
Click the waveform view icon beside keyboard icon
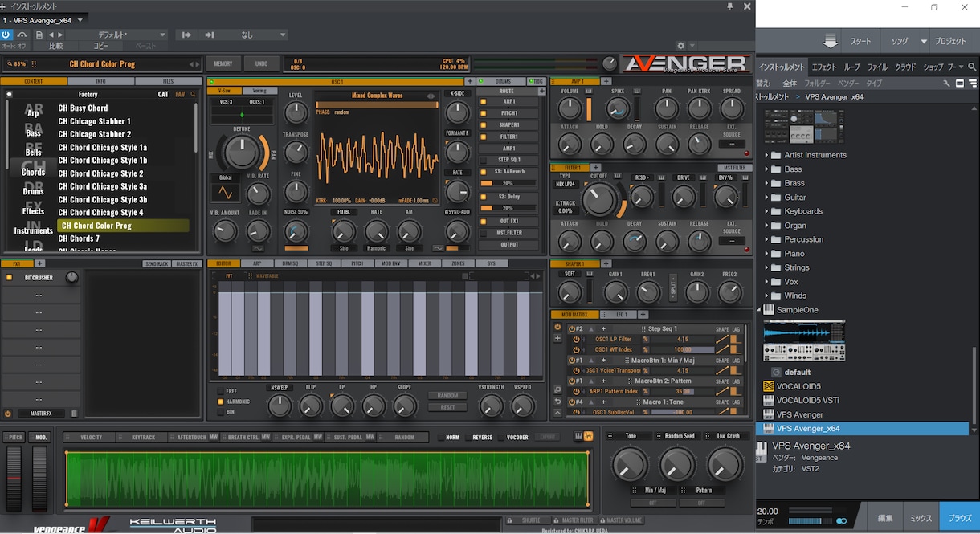[x=589, y=436]
